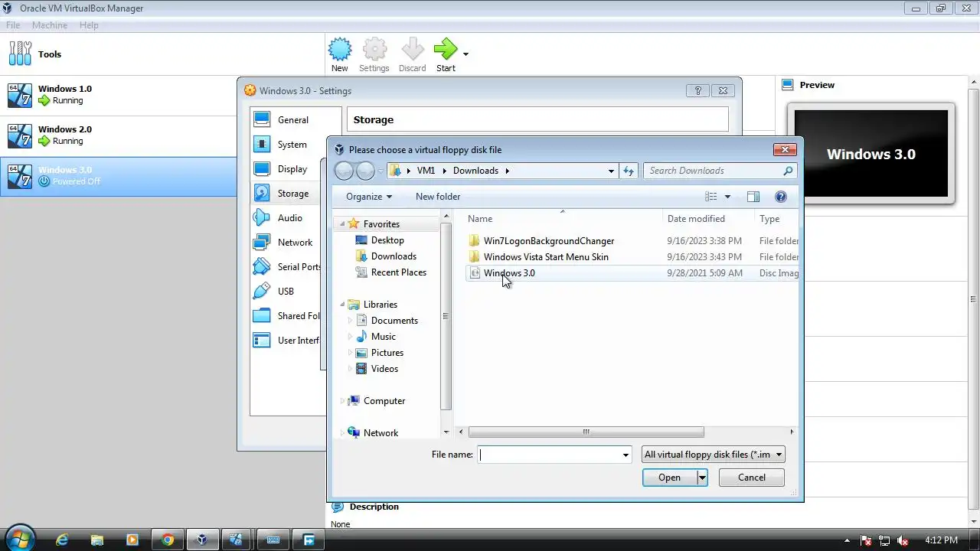980x551 pixels.
Task: Open the Pictures library
Action: tap(387, 353)
